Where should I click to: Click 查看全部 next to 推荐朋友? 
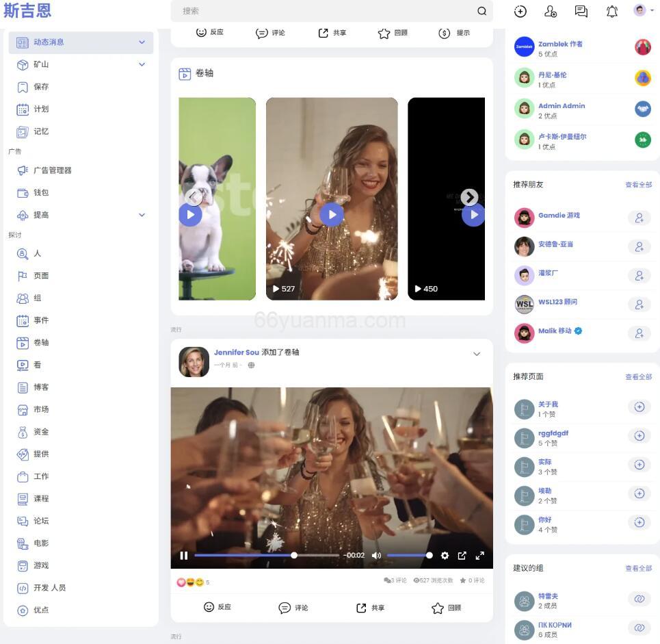[x=638, y=184]
